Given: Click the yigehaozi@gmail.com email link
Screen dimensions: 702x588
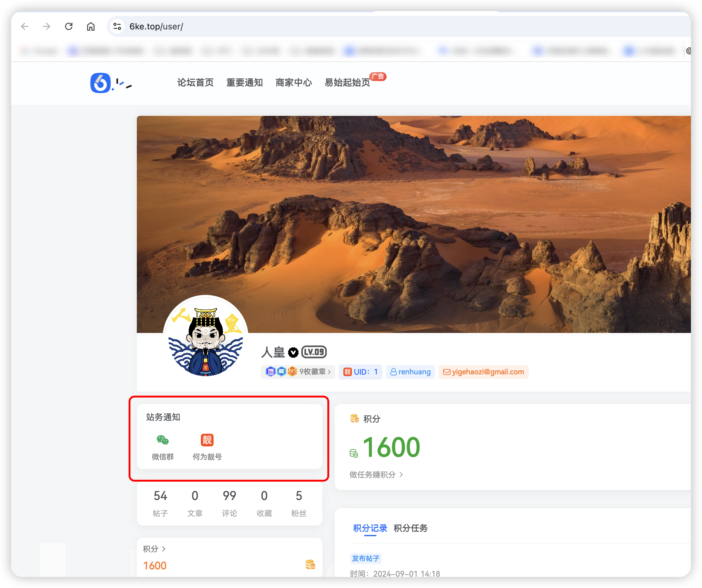Looking at the screenshot, I should (x=488, y=372).
